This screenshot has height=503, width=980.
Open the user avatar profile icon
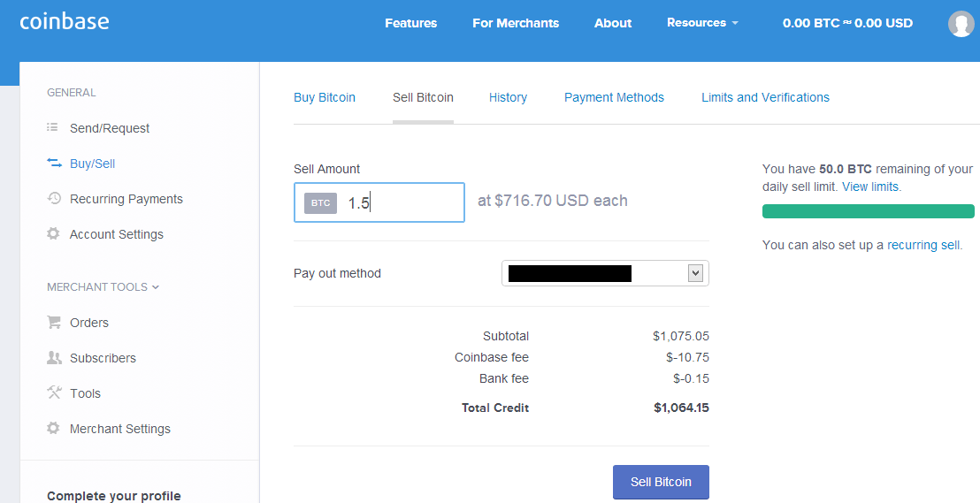[961, 24]
